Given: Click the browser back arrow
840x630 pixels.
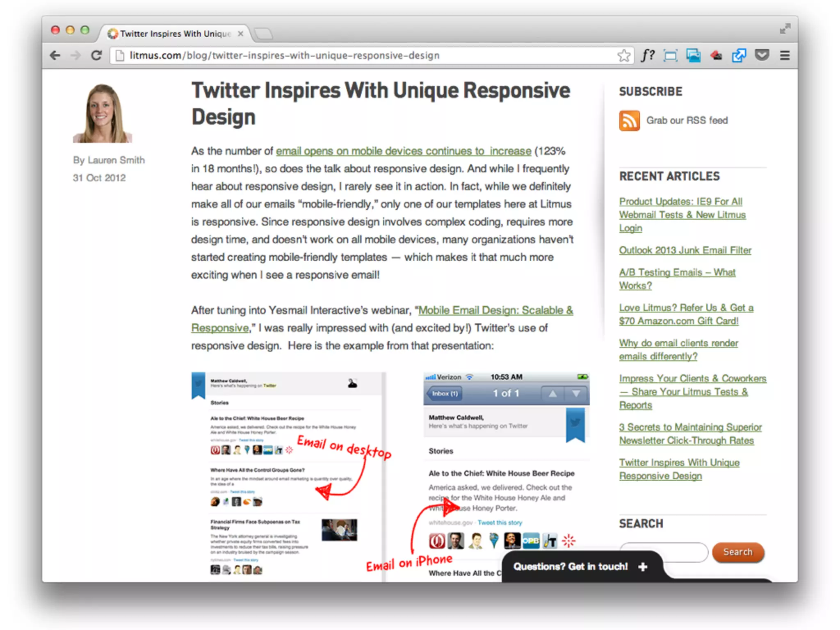Looking at the screenshot, I should (x=55, y=55).
